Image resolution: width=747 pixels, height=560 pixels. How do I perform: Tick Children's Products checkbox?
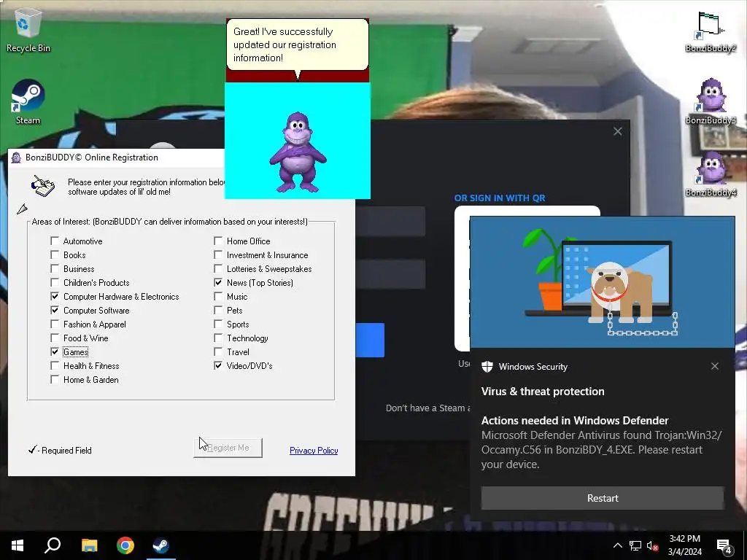55,282
